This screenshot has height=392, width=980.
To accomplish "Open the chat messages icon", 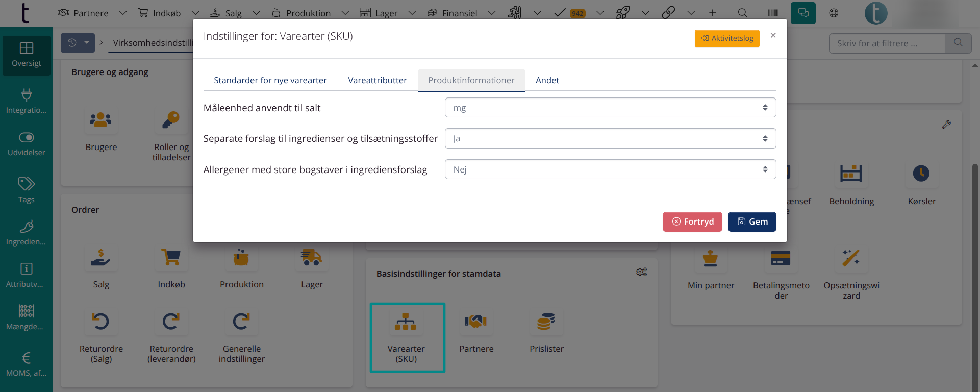I will pos(803,13).
